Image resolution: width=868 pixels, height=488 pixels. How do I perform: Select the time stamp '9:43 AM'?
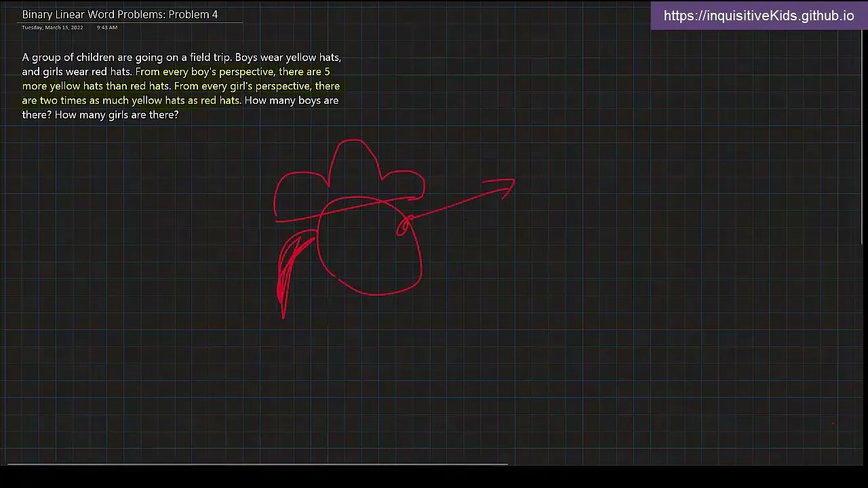[107, 28]
